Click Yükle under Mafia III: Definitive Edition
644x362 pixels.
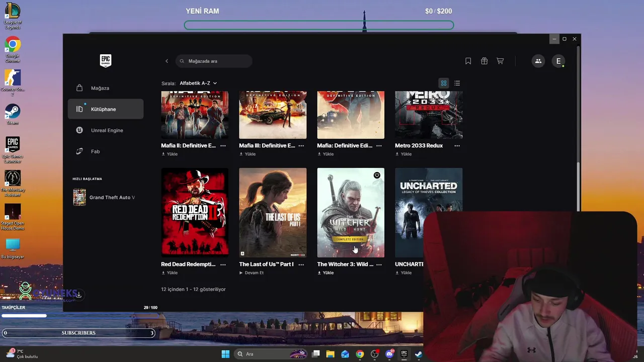point(248,154)
